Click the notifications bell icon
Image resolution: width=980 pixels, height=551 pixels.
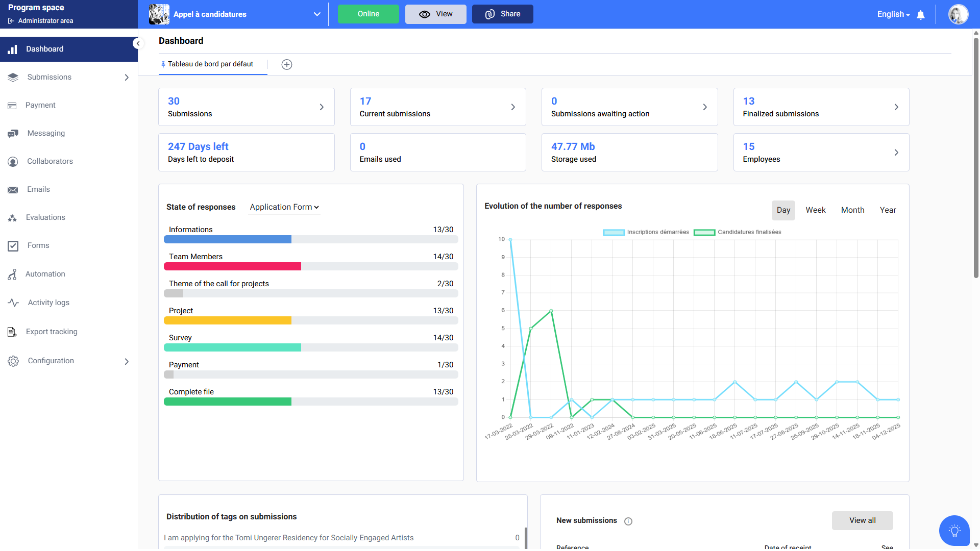tap(921, 15)
